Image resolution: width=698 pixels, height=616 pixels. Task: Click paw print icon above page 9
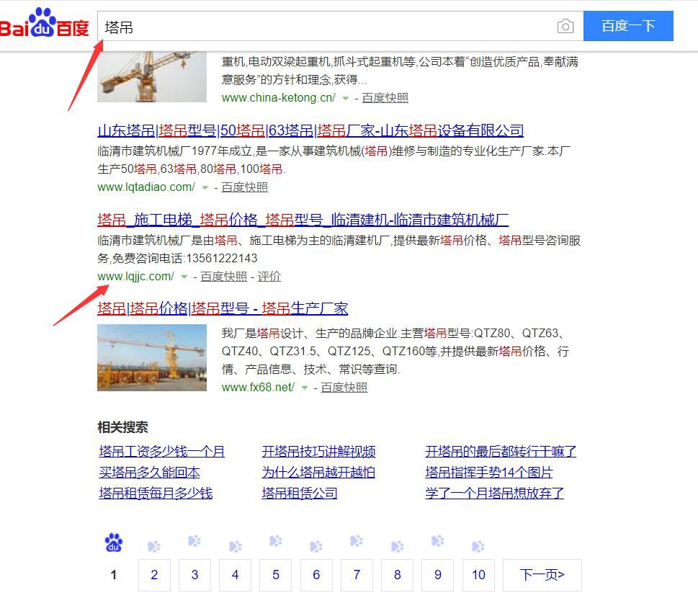(x=437, y=541)
